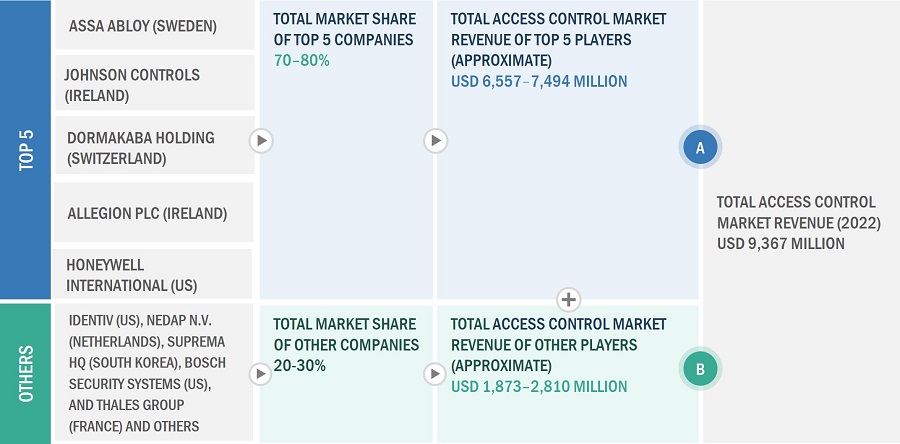Click play arrow between top 5 share and revenue

[x=435, y=141]
